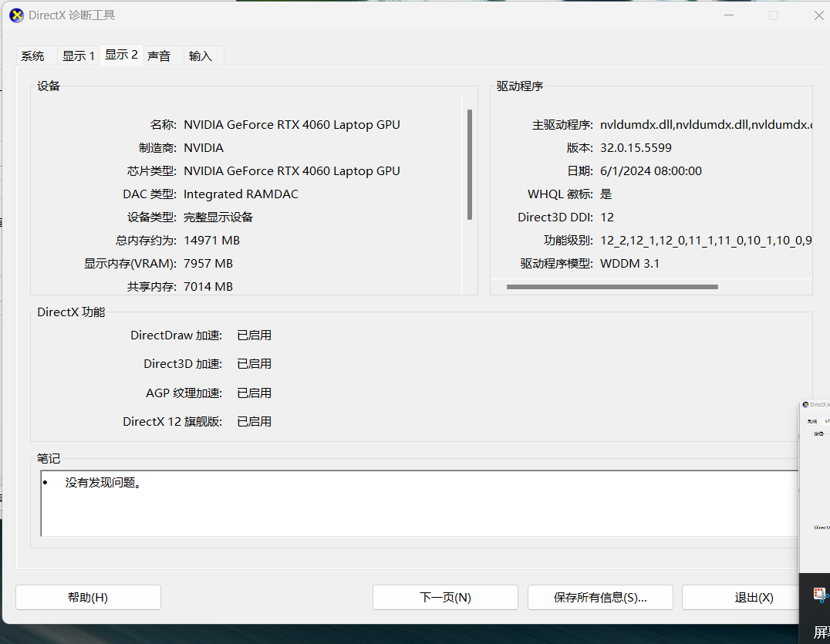This screenshot has width=830, height=644.
Task: Click the VRAM value 7957 MB
Action: (208, 264)
